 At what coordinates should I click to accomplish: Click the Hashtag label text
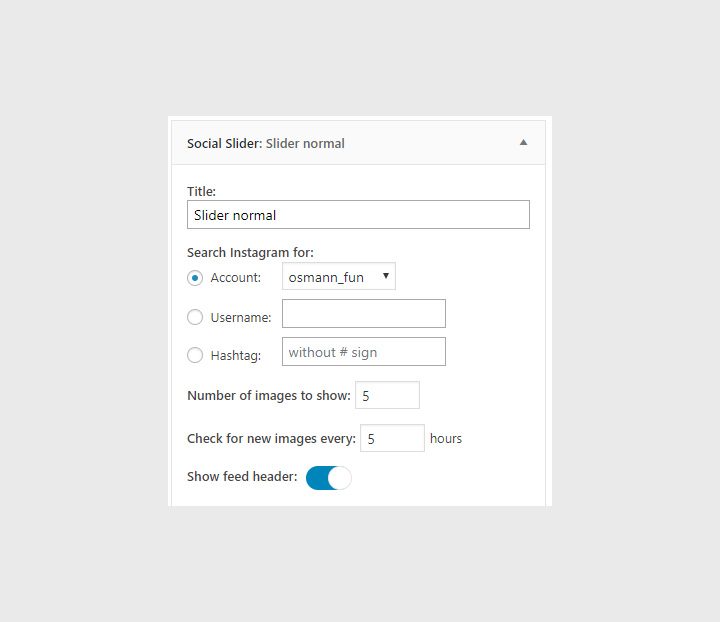tap(236, 356)
